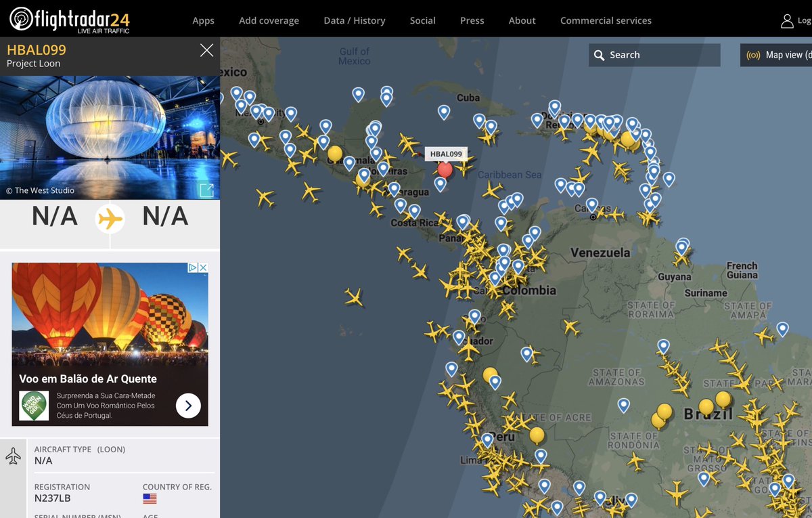The width and height of the screenshot is (812, 518).
Task: Click the HBAL099 callsign title
Action: 37,50
